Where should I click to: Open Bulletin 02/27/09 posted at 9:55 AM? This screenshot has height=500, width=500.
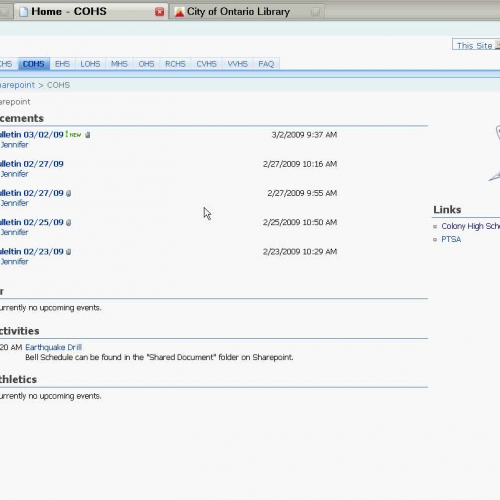[x=32, y=193]
